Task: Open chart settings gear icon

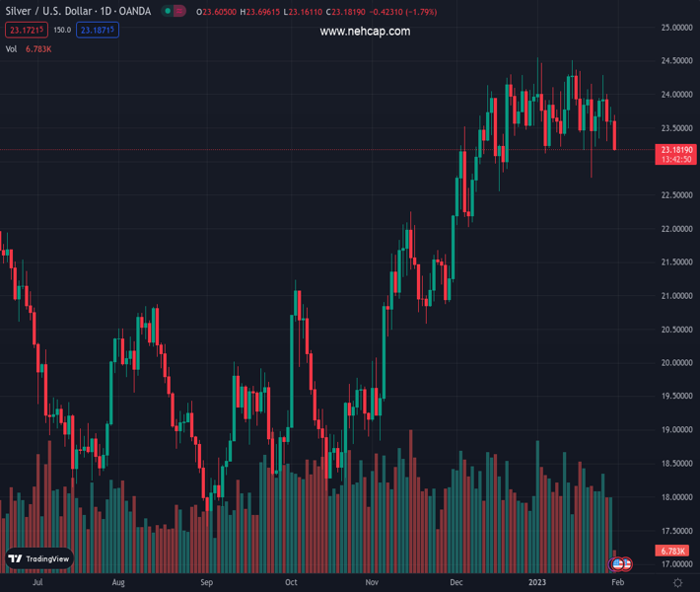Action: click(x=677, y=583)
